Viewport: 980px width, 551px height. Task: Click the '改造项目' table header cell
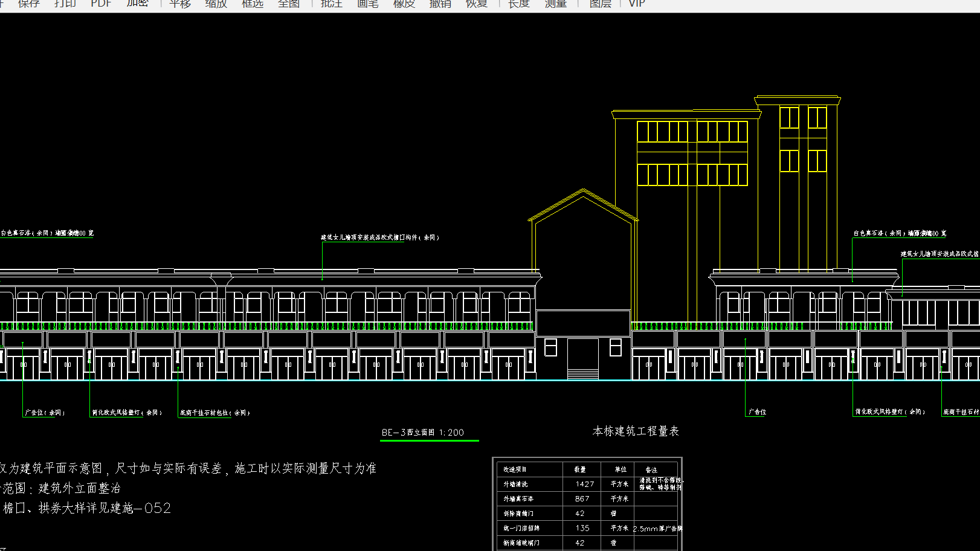click(515, 469)
